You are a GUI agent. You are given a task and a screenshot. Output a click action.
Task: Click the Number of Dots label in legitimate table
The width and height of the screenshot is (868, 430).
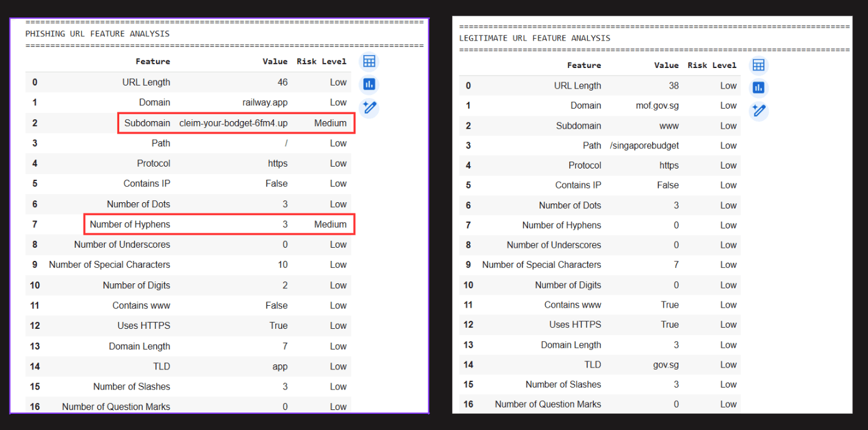[570, 205]
